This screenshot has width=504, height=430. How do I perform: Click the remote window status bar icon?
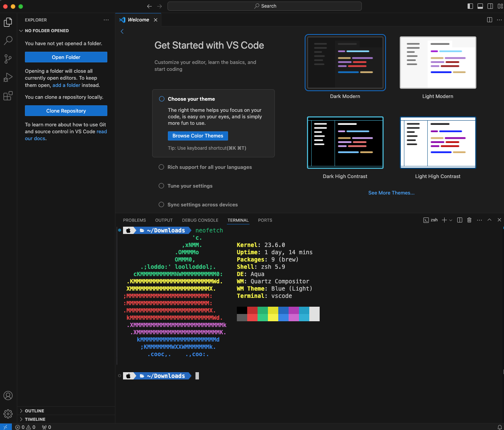[5, 427]
